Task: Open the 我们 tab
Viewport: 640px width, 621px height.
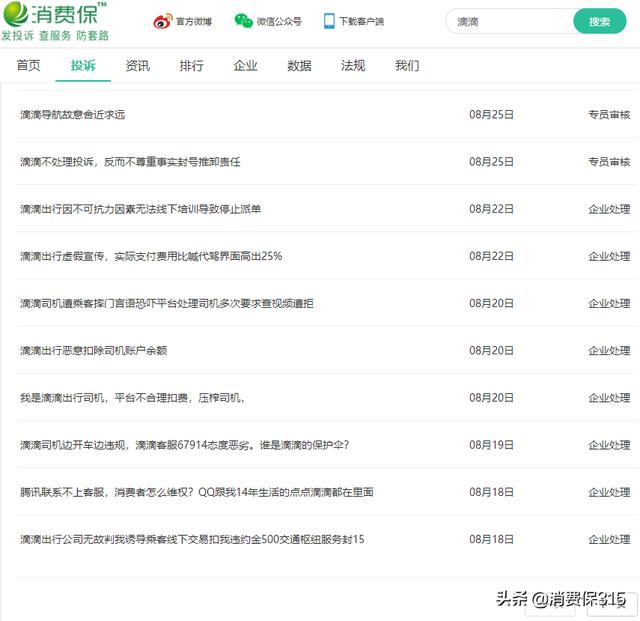Action: pyautogui.click(x=407, y=65)
